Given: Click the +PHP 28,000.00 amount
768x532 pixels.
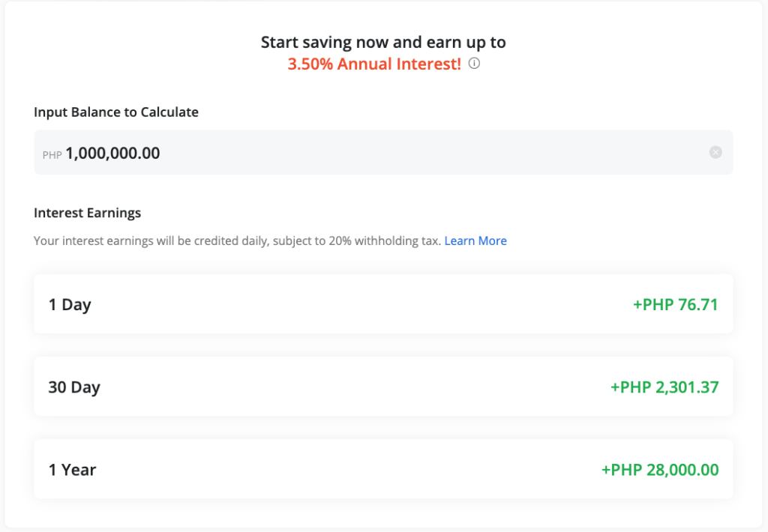Looking at the screenshot, I should tap(660, 470).
